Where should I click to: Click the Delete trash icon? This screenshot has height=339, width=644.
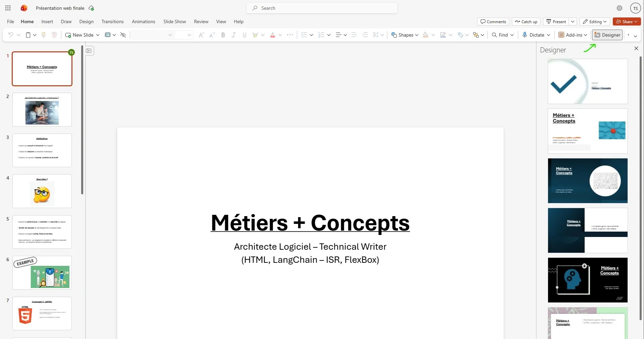(x=54, y=35)
